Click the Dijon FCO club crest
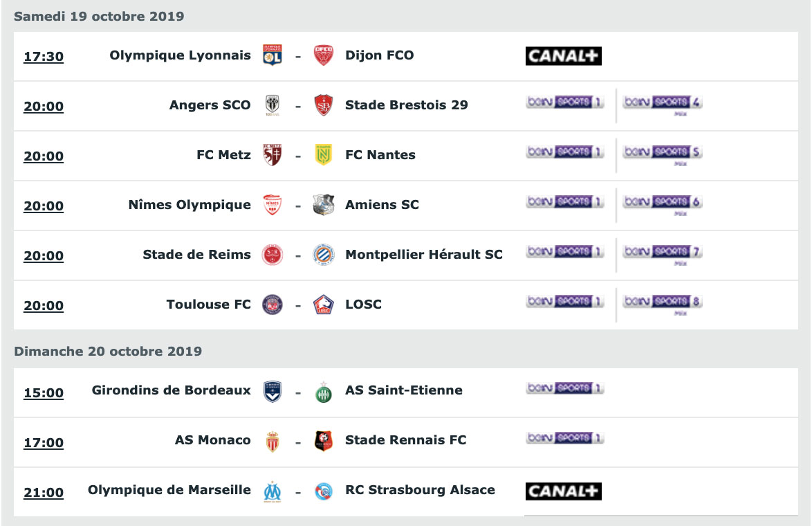812x526 pixels. pos(323,55)
